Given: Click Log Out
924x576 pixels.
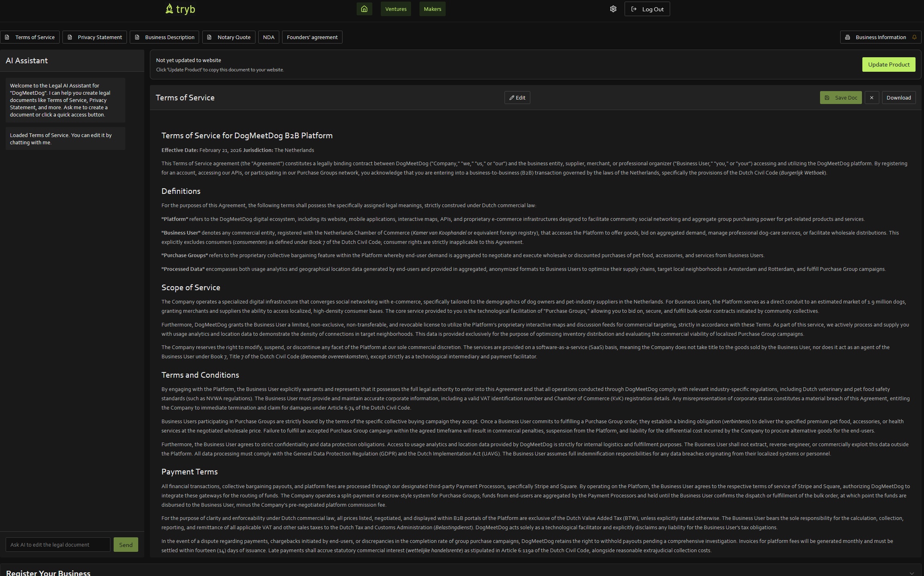Looking at the screenshot, I should click(647, 9).
